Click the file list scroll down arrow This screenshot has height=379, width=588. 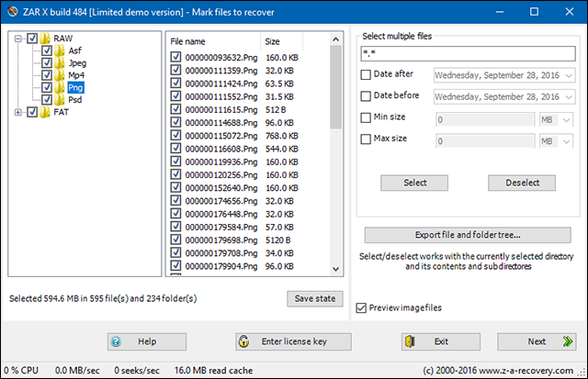(x=335, y=269)
